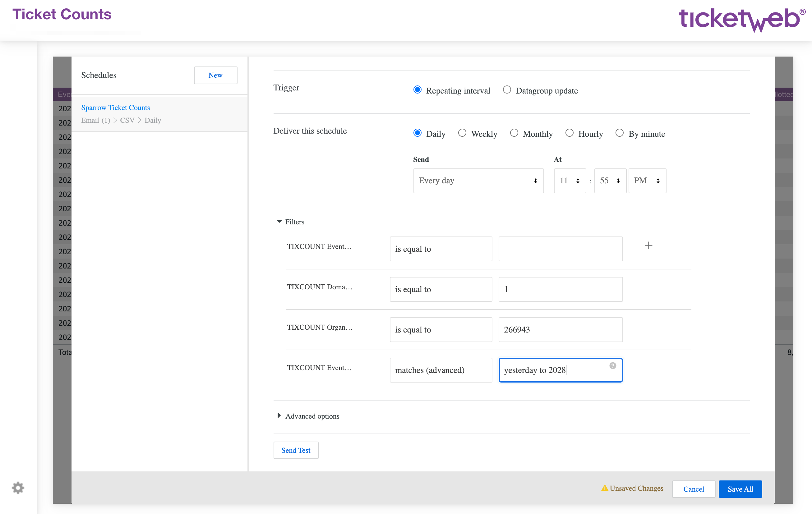
Task: Click the New schedule button
Action: [x=215, y=75]
